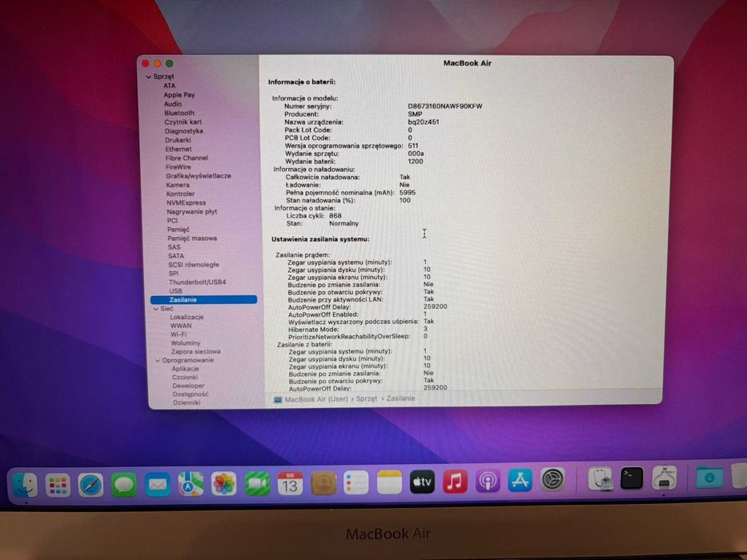Click full capacity value 5995
The width and height of the screenshot is (747, 560).
(408, 192)
